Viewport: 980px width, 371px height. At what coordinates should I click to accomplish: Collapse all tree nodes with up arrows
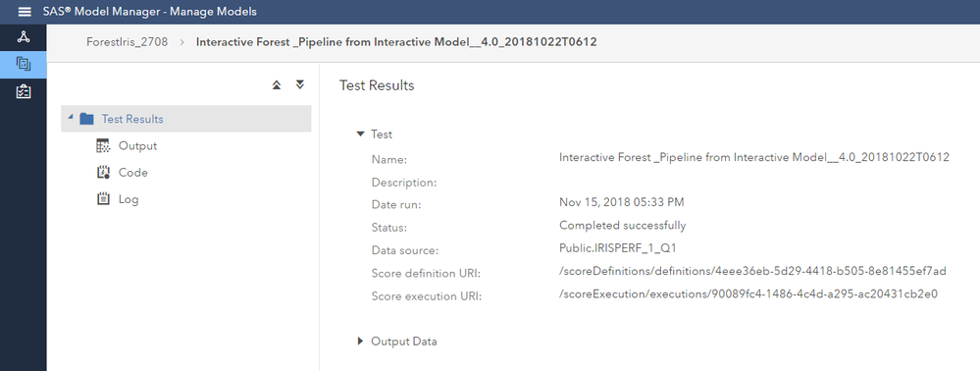click(x=277, y=85)
